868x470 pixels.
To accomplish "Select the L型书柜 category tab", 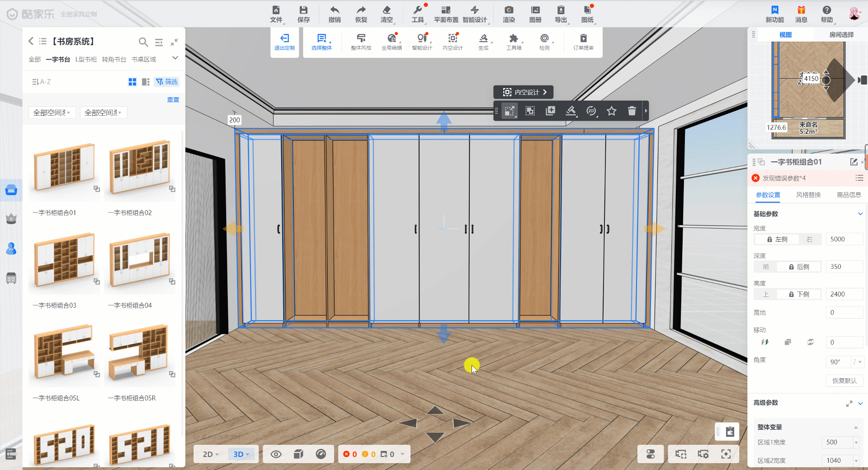I will (x=86, y=59).
